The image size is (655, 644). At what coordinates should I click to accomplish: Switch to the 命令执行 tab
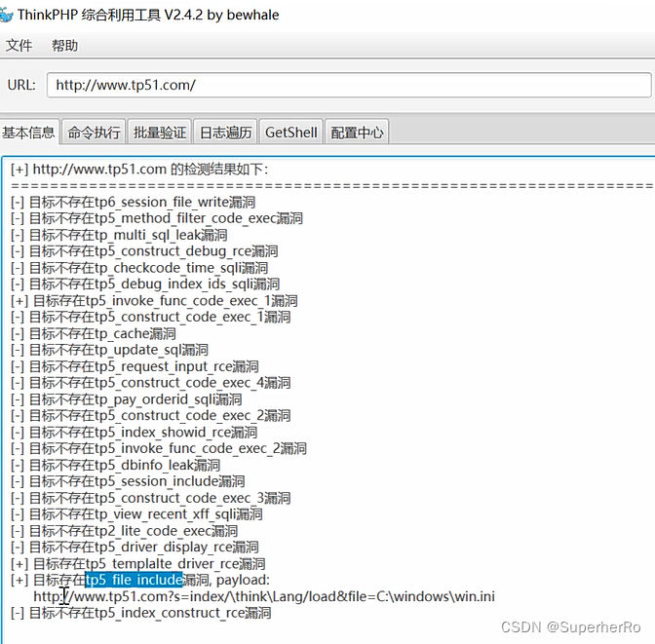point(94,133)
